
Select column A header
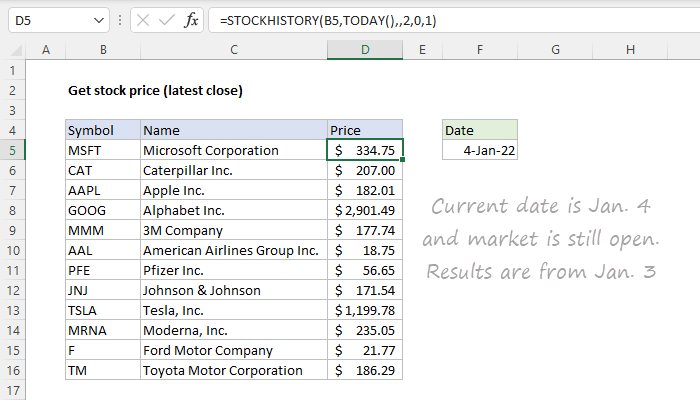tap(46, 50)
